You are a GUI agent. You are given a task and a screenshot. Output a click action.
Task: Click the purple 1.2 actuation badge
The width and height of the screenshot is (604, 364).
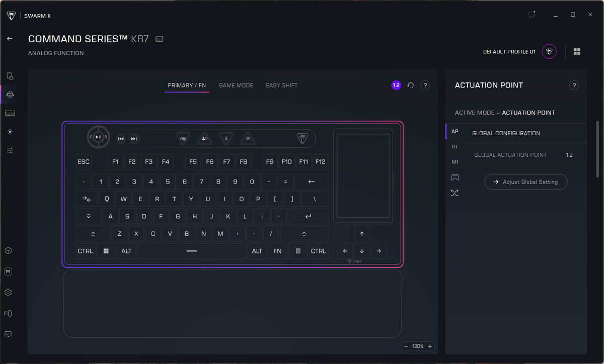[x=396, y=85]
